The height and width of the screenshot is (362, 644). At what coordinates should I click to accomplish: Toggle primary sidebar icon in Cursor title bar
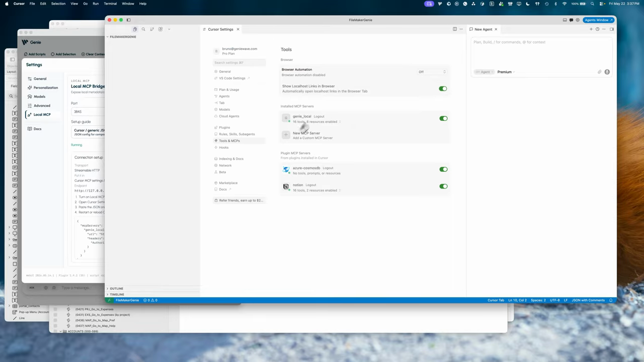pos(128,20)
